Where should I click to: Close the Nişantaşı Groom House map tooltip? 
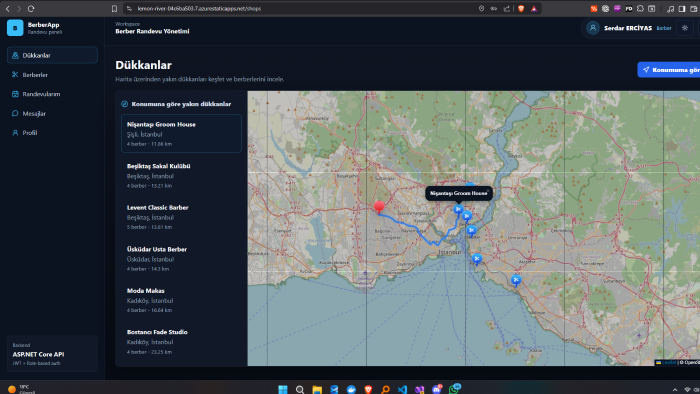click(x=488, y=191)
